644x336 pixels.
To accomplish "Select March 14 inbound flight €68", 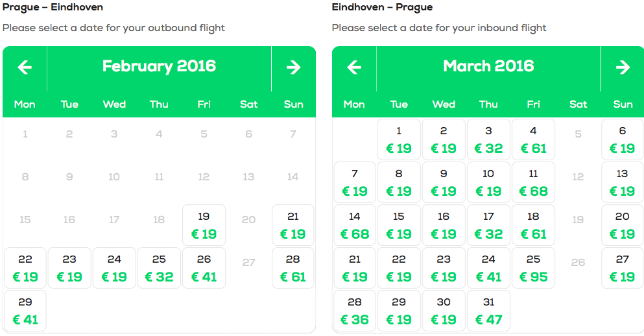I will coord(355,225).
